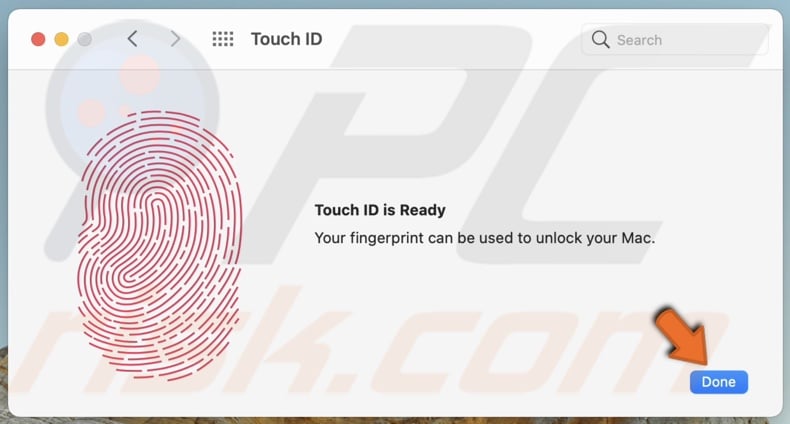Click the large faded PC watermark letters
The image size is (790, 424).
453,146
